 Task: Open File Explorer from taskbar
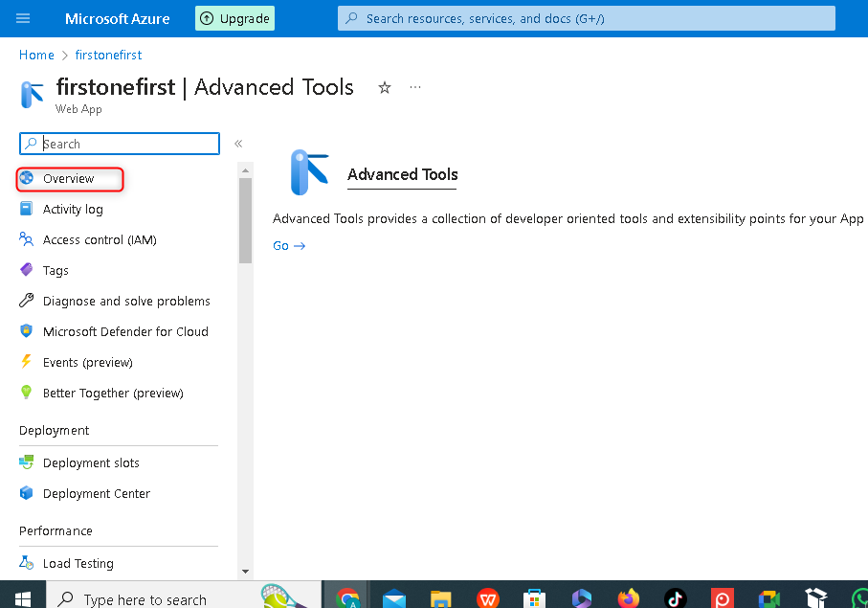click(440, 598)
